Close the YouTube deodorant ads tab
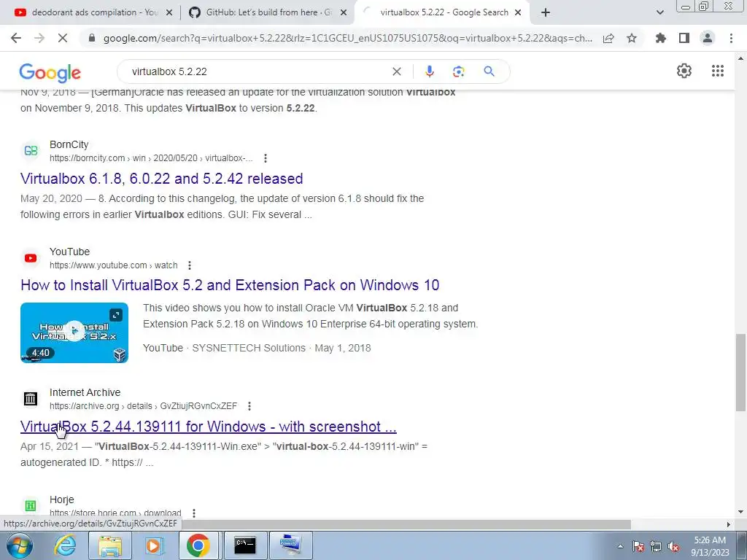 coord(169,13)
